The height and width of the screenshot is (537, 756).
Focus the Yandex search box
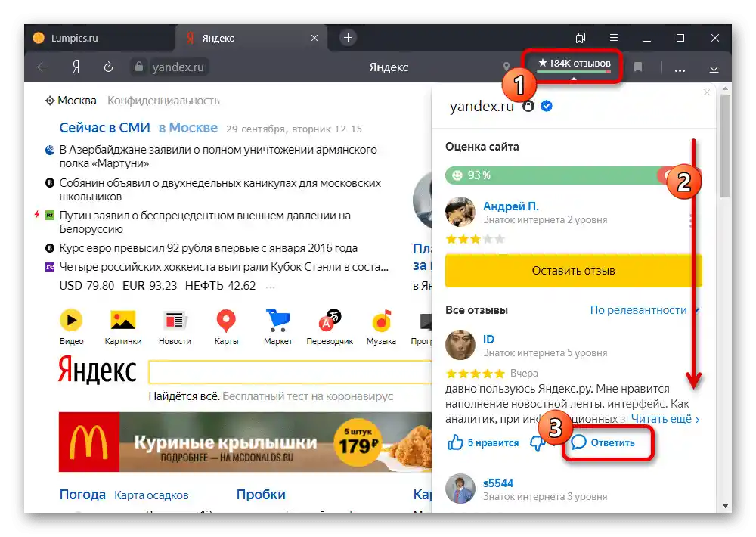pyautogui.click(x=290, y=372)
